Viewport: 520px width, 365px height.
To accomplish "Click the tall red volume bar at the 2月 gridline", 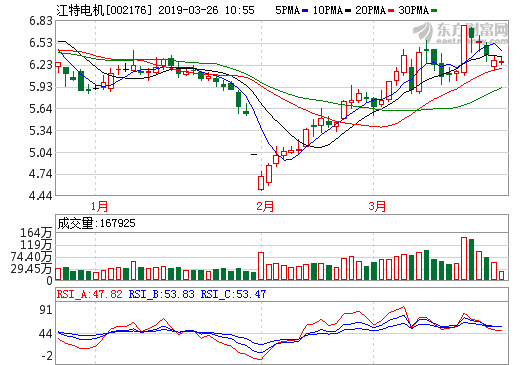I will tap(261, 266).
